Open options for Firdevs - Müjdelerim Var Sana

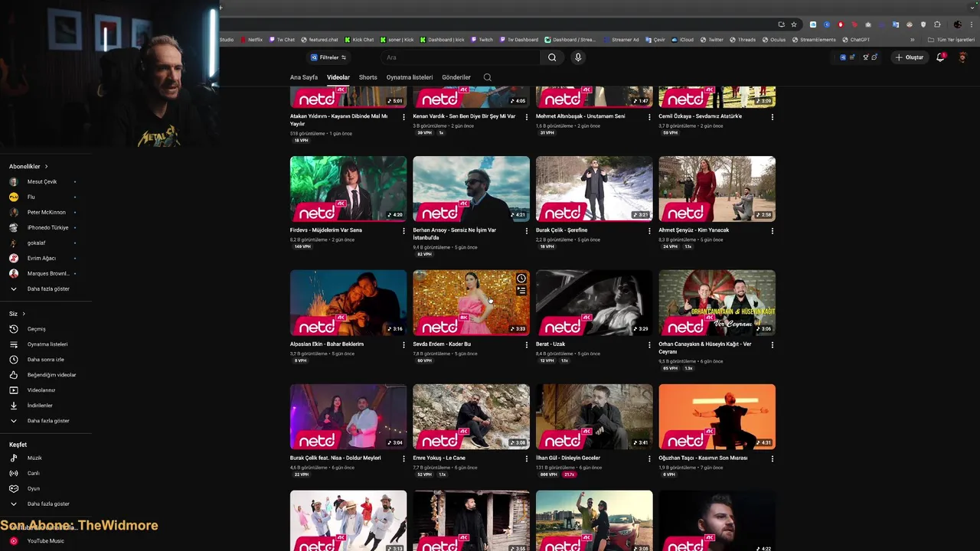click(403, 231)
